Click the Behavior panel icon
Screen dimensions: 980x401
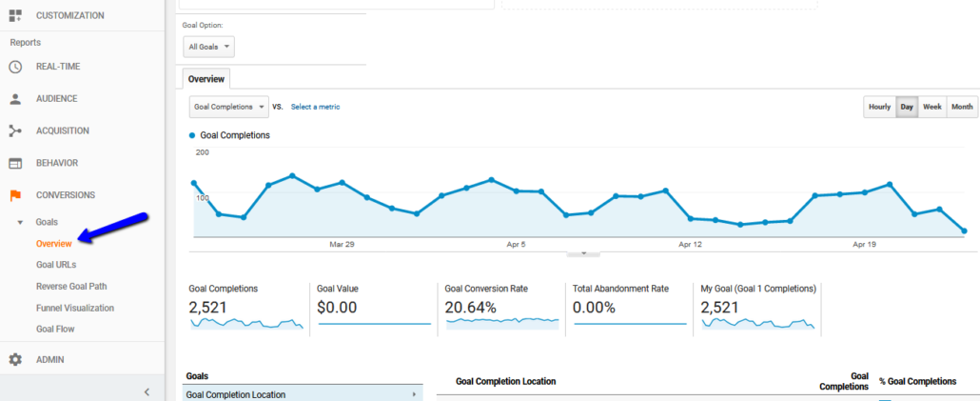click(15, 163)
